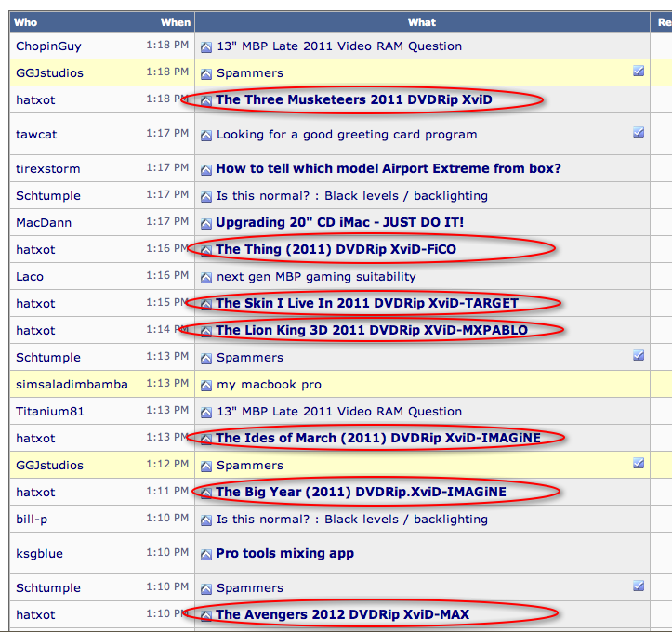Image resolution: width=672 pixels, height=632 pixels.
Task: Click post icon in Schtumple's 1:13 PM Spammers row
Action: 206,359
